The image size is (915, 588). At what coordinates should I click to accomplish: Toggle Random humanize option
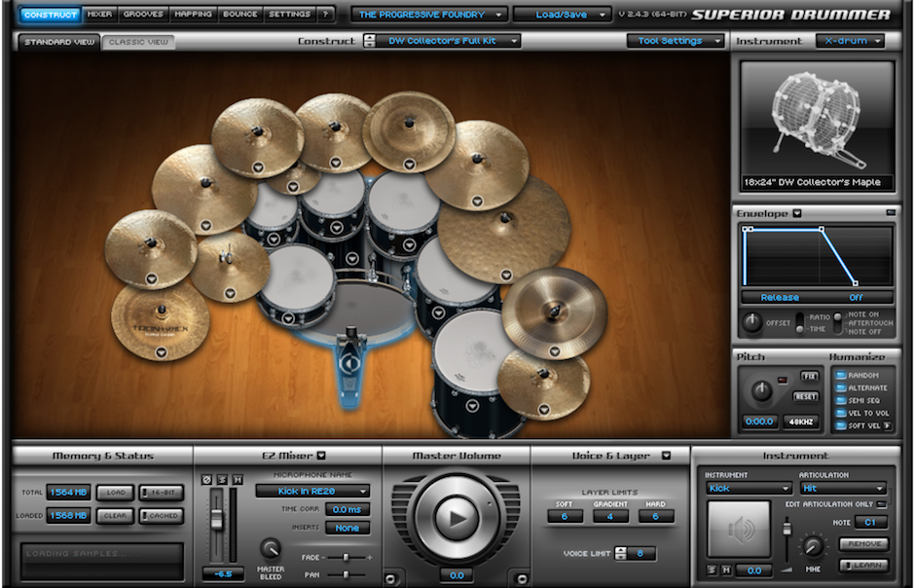click(x=840, y=375)
